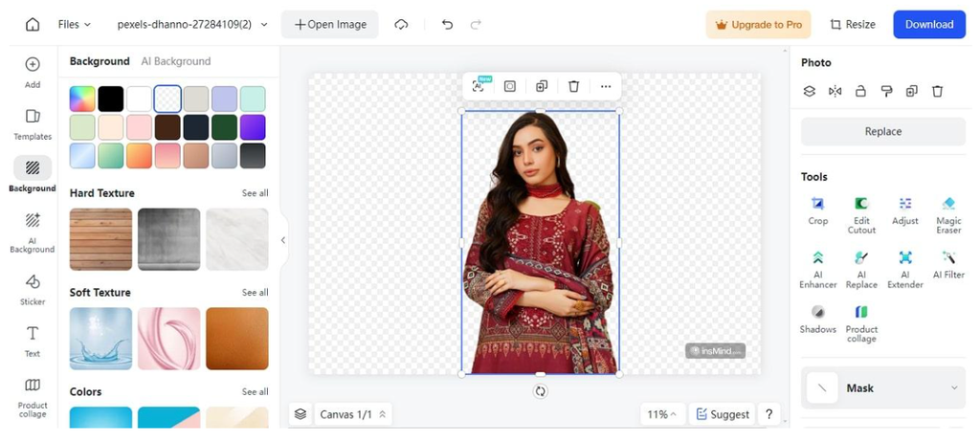The image size is (980, 442).
Task: Select the pink silk texture thumbnail
Action: tap(168, 339)
